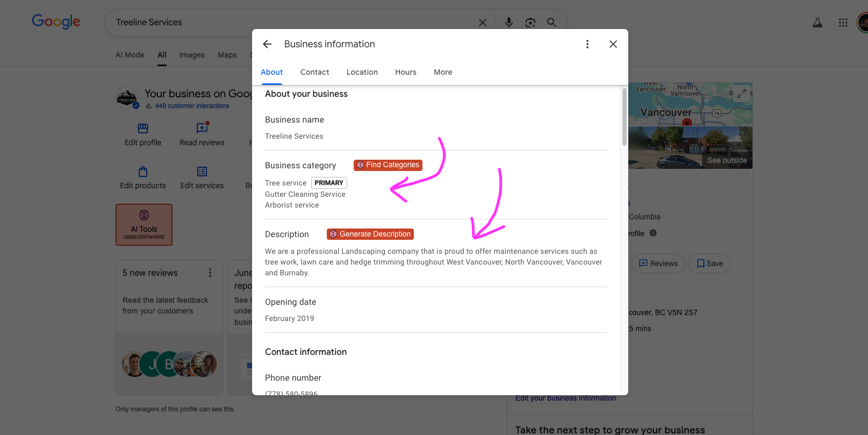Go back using the dialog's back arrow

click(x=267, y=44)
